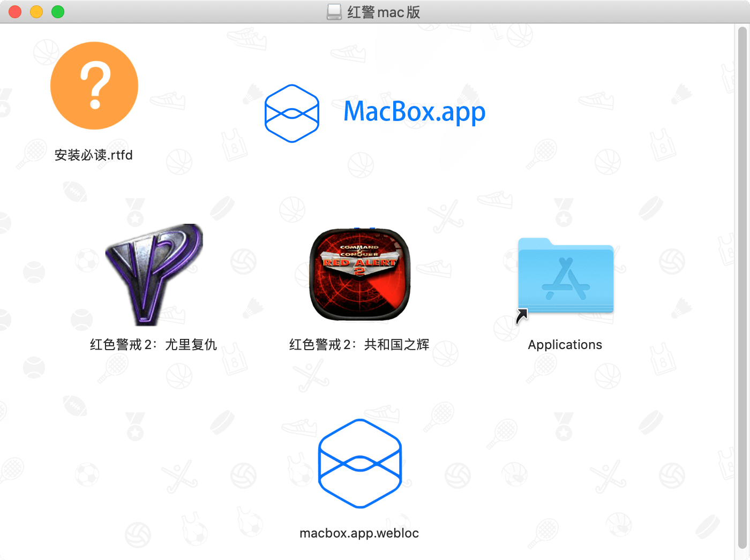
Task: Click the MacBox hexagon logo beside MacBox.app
Action: (292, 113)
